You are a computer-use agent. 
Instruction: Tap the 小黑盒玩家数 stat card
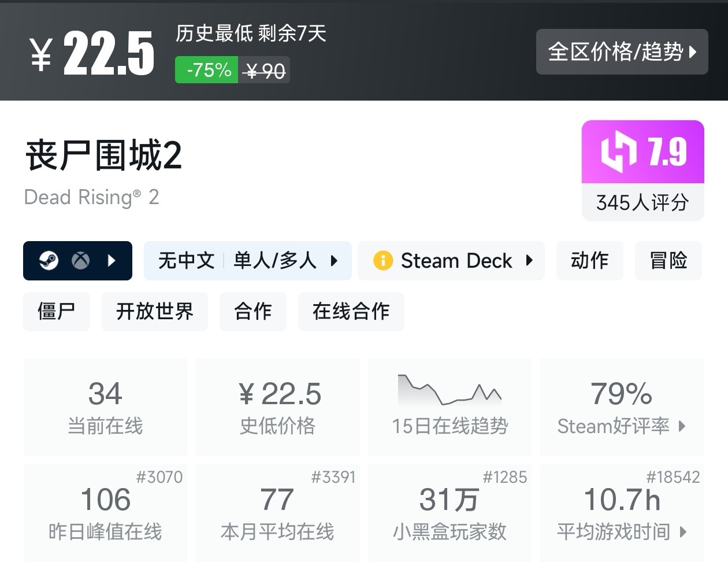[450, 513]
